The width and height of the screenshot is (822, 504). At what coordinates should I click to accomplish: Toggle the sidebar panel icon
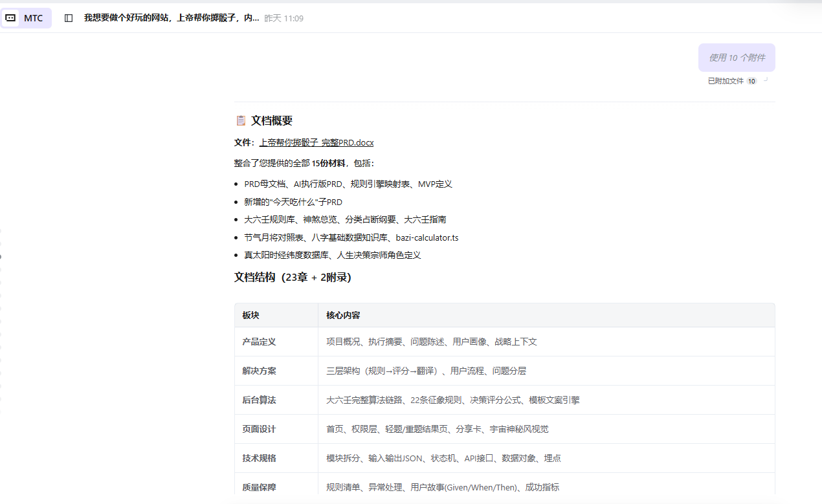pos(69,18)
